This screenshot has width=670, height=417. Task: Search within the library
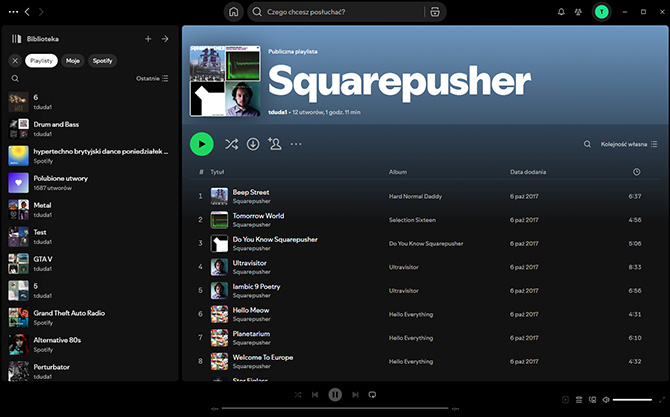click(x=15, y=79)
